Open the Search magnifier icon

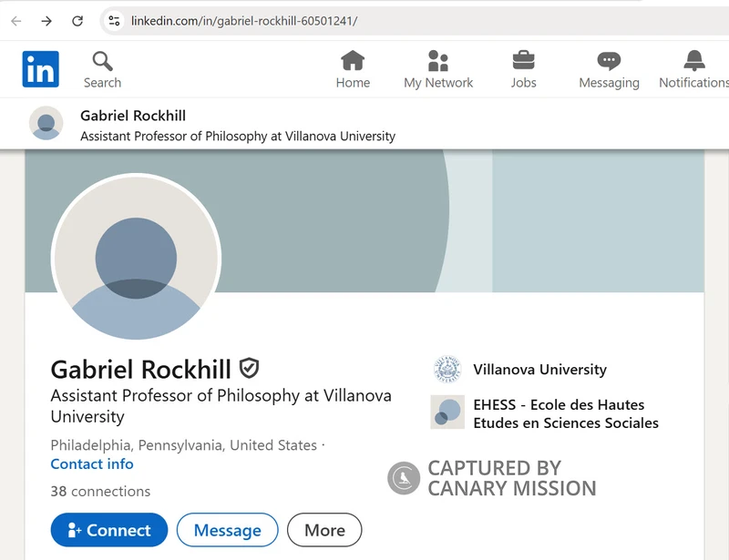coord(102,59)
